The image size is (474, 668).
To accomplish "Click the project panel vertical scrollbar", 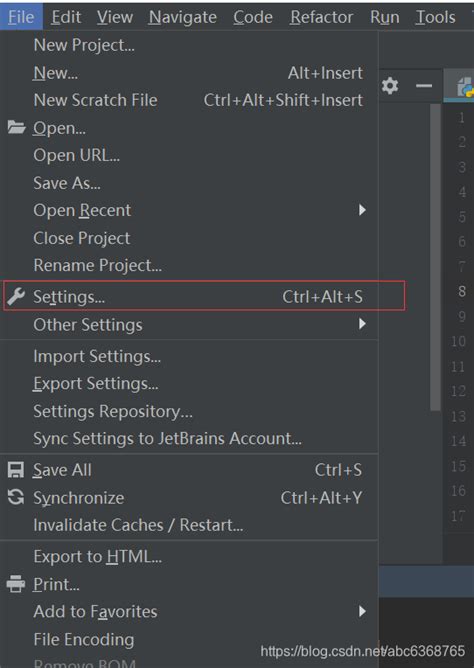I will tap(435, 258).
